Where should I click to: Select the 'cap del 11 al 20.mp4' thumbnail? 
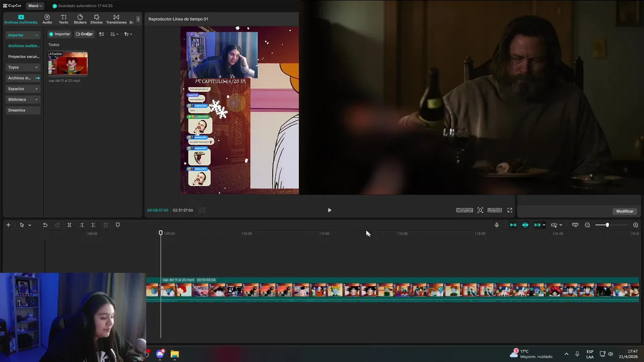coord(67,63)
